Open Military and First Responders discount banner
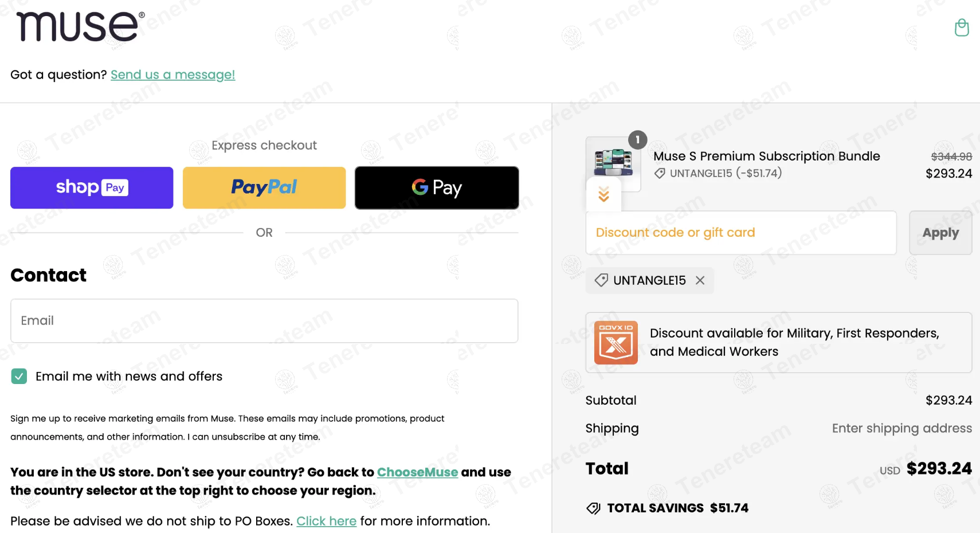This screenshot has width=980, height=533. 779,343
